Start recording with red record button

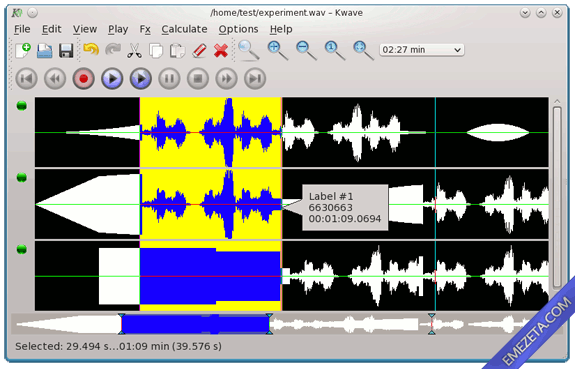(x=84, y=78)
